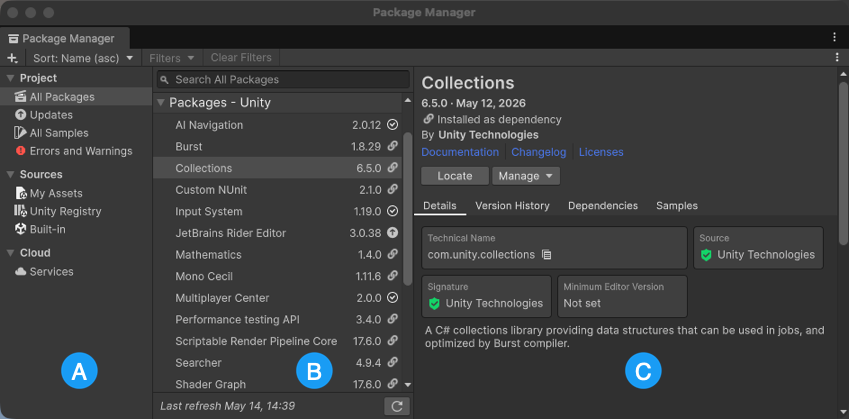This screenshot has width=849, height=419.
Task: Select Input System package in list
Action: [x=277, y=211]
